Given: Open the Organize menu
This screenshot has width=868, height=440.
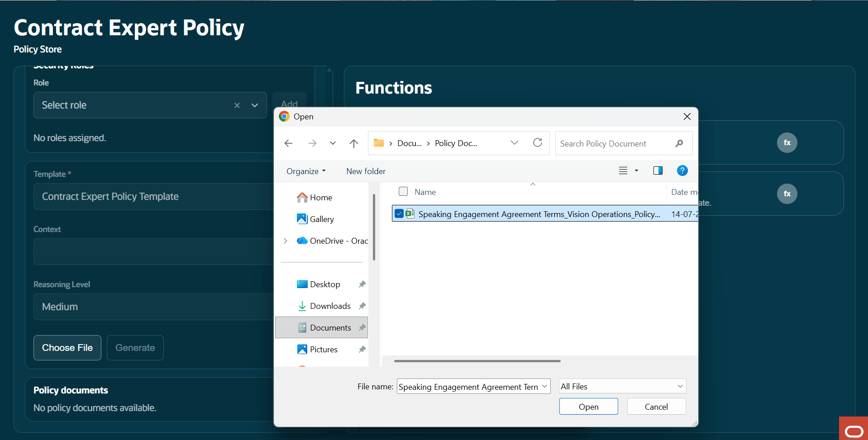Looking at the screenshot, I should (x=306, y=171).
